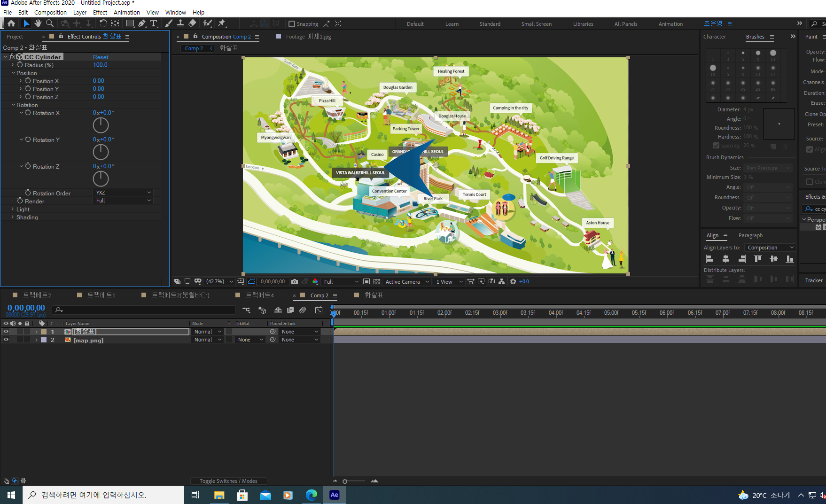Screen dimensions: 826x504
Task: Toggle Brush Spacing checkbox
Action: click(716, 146)
